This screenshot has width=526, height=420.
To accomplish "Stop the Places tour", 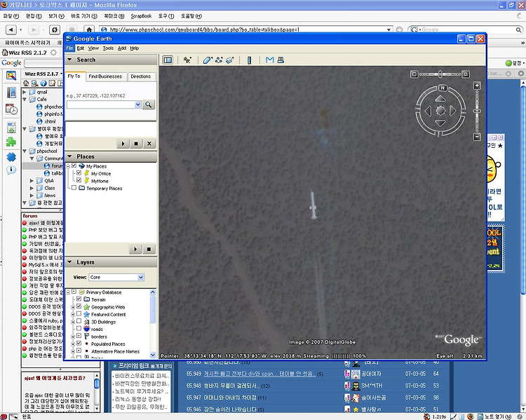I will [x=149, y=249].
